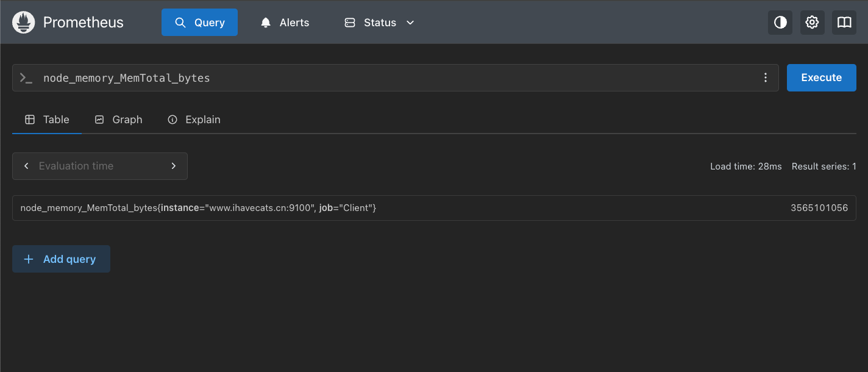
Task: Open the settings gear icon
Action: click(812, 23)
